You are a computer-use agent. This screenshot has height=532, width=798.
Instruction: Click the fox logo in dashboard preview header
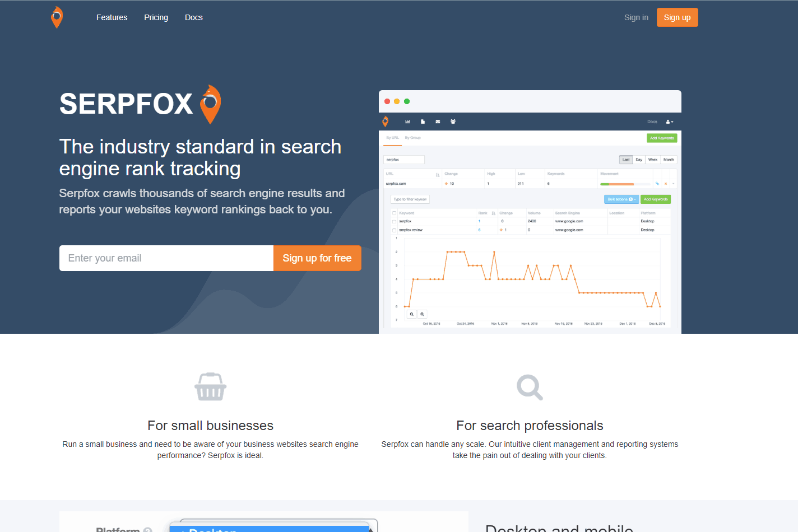(x=385, y=122)
